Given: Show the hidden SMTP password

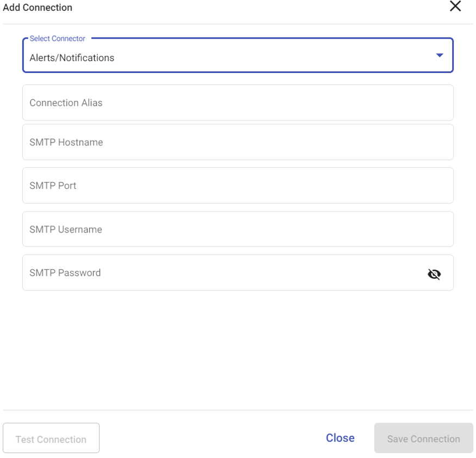Looking at the screenshot, I should 434,274.
